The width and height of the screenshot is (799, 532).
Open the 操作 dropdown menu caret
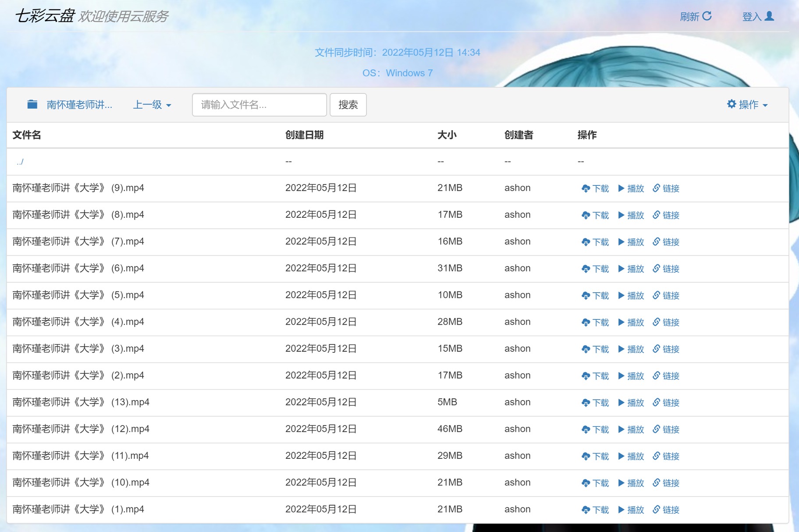click(765, 105)
